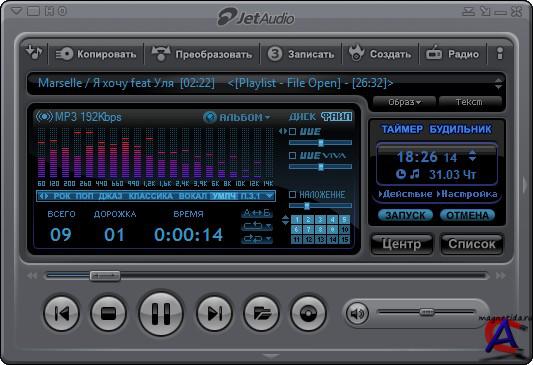Click the timer time up/down stepper
Screen dimensions: 533x365
[472, 156]
